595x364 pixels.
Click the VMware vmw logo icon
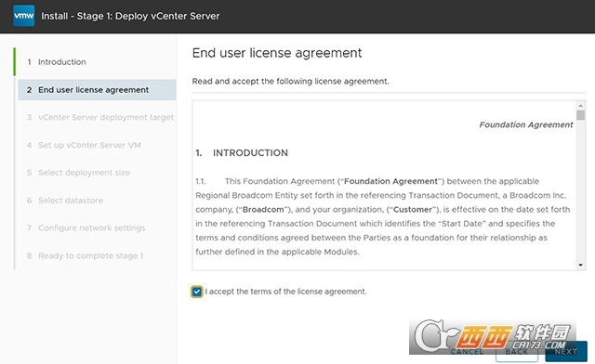(x=23, y=16)
